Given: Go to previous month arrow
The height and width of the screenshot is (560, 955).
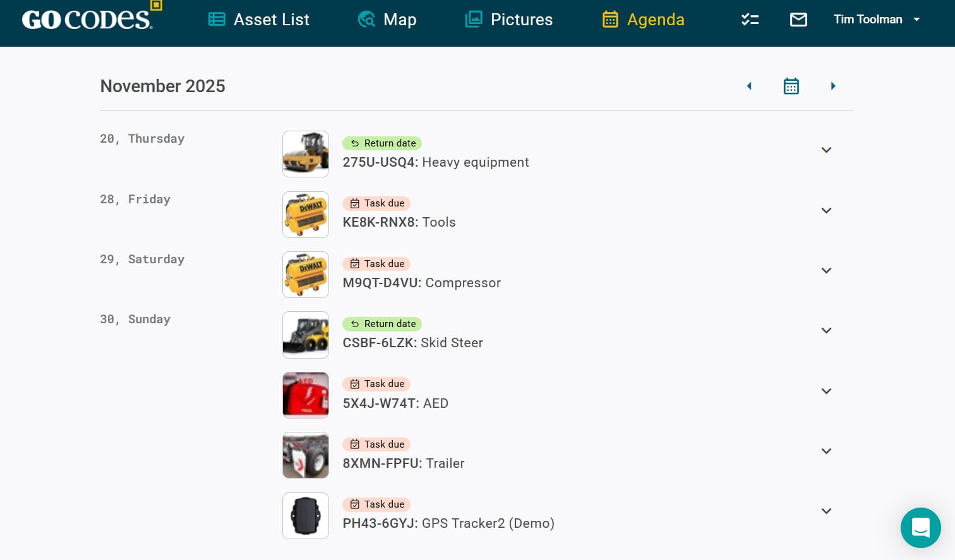Looking at the screenshot, I should click(x=749, y=86).
